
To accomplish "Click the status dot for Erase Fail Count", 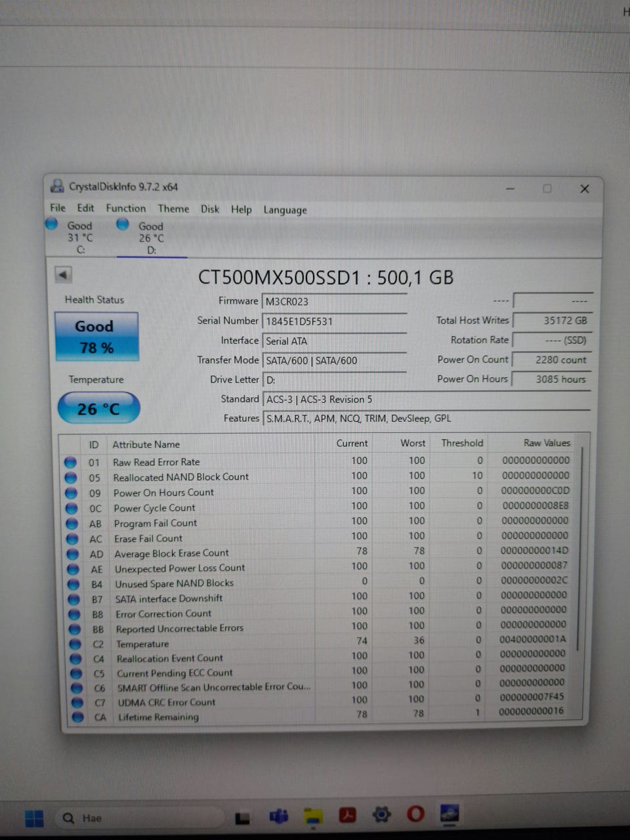I will (x=73, y=539).
